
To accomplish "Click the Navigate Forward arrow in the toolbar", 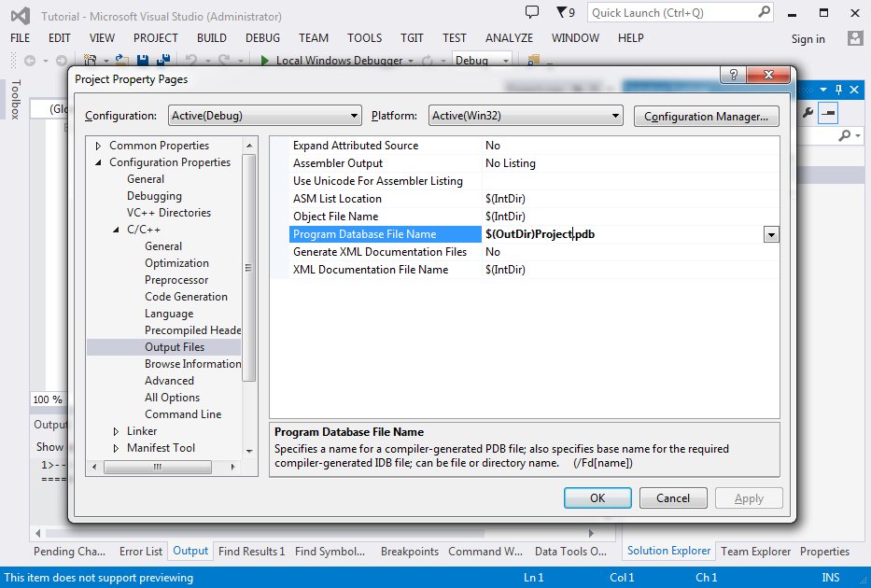I will (62, 61).
